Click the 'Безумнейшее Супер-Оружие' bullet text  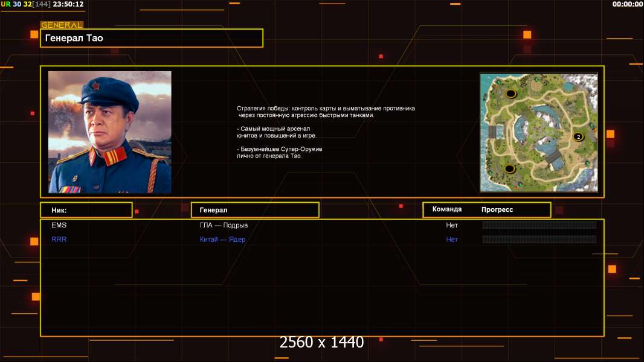(x=279, y=152)
